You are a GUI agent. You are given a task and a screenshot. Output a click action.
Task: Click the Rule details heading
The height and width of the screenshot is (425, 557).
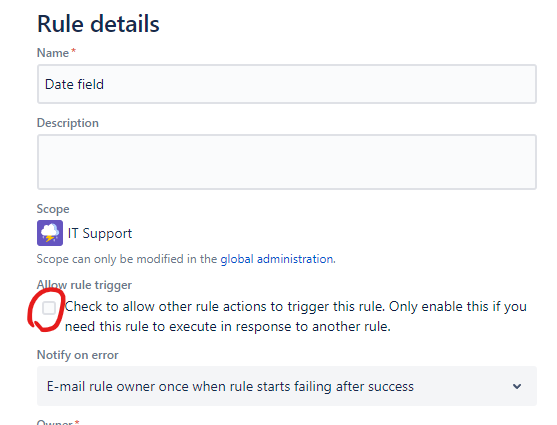tap(98, 24)
